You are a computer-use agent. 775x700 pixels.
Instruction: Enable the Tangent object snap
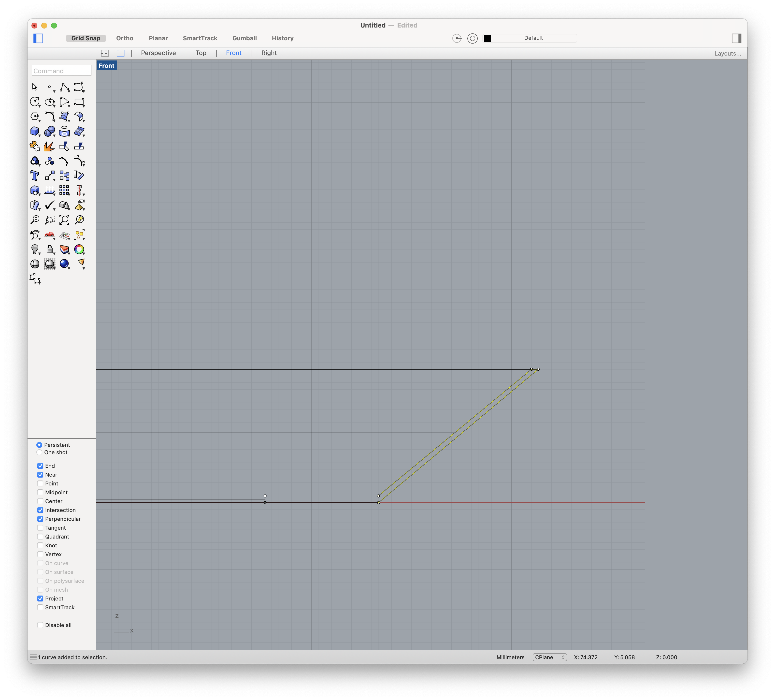point(40,528)
